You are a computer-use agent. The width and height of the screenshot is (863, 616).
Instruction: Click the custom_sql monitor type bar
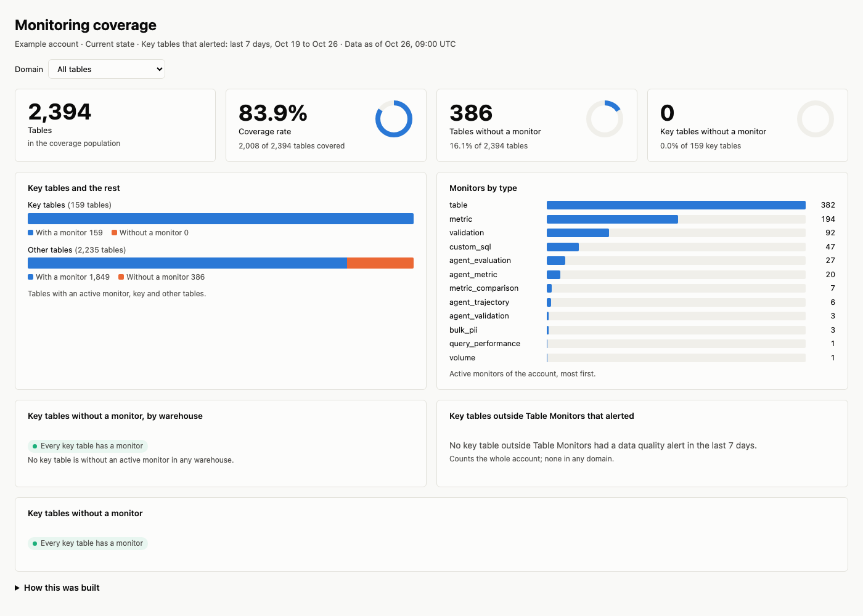coord(563,247)
